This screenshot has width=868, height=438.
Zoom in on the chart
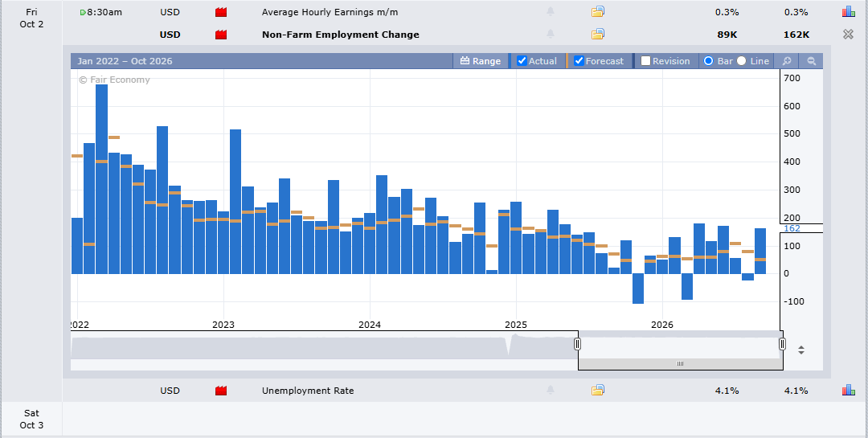coord(787,61)
